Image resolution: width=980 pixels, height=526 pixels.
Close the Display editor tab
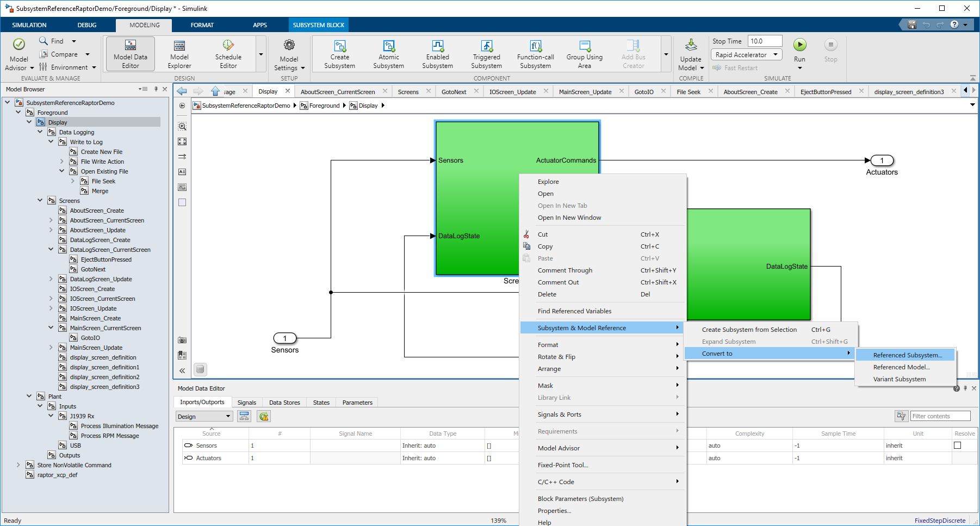(288, 91)
